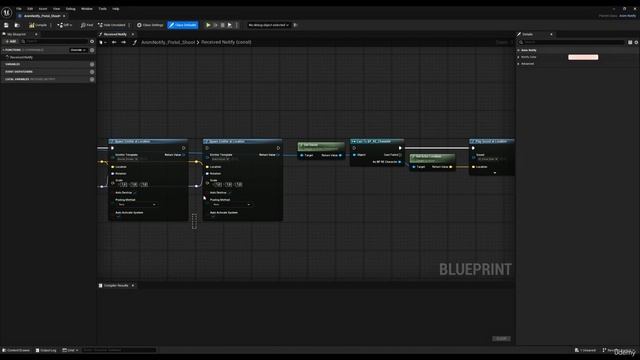Open the Window menu
640x360 pixels.
87,9
